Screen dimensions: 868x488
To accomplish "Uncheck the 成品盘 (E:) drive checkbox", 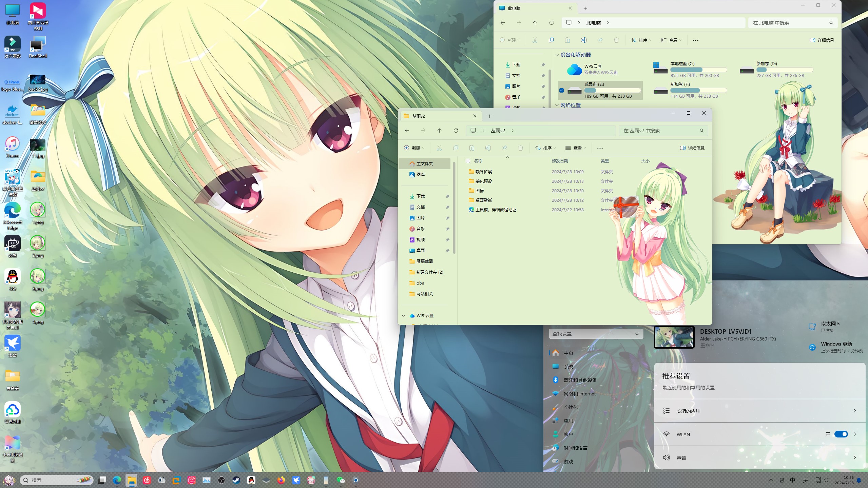I will pos(561,90).
